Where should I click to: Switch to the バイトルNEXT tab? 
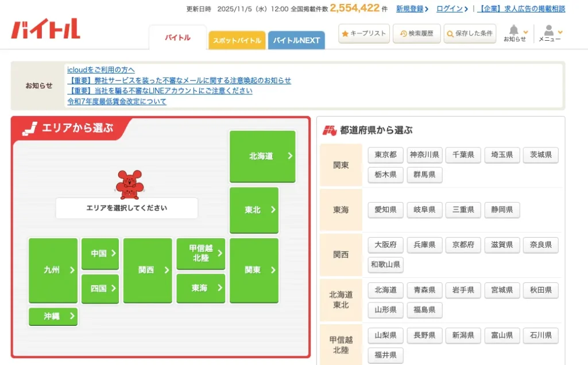coord(296,41)
